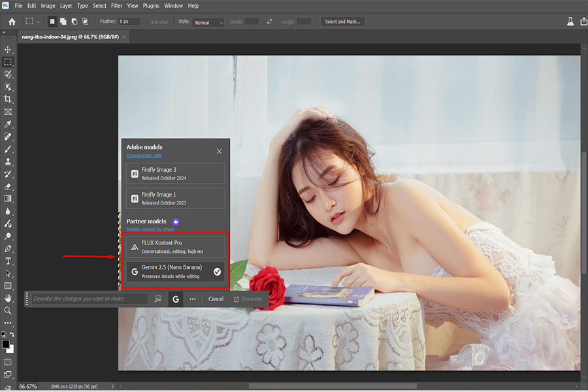Click the foreground color swatch
The height and width of the screenshot is (392, 588).
click(6, 344)
